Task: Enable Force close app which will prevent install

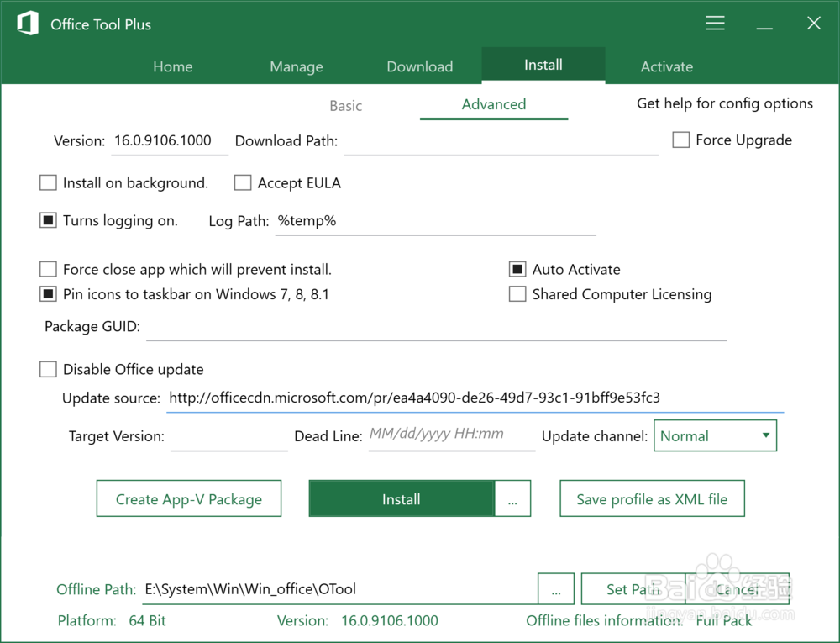Action: coord(48,269)
